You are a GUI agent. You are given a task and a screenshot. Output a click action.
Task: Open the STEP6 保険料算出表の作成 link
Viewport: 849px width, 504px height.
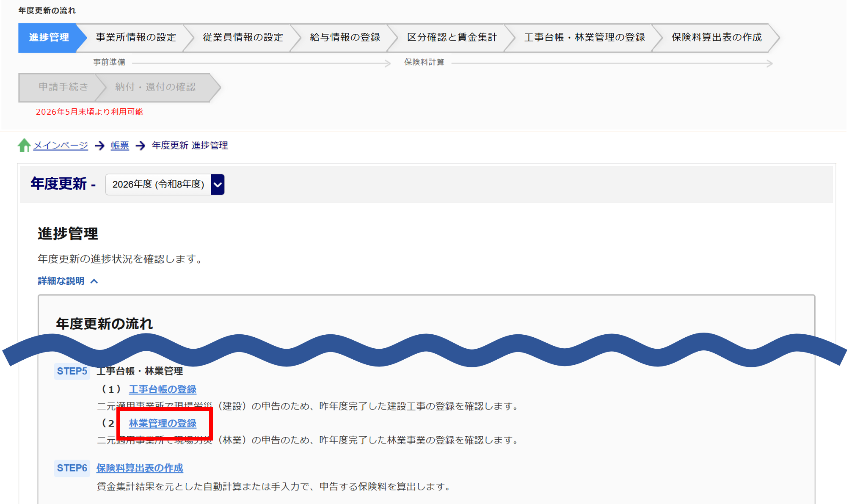[140, 468]
